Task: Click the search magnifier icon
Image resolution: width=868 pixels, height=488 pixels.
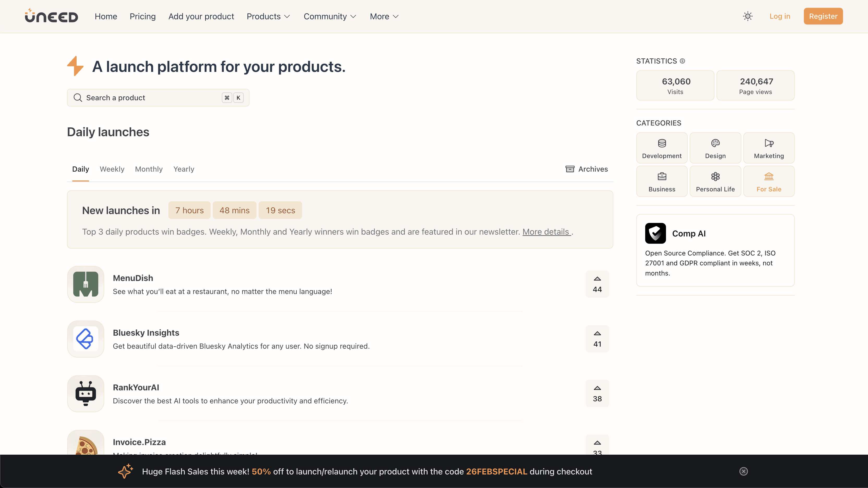Action: tap(78, 98)
